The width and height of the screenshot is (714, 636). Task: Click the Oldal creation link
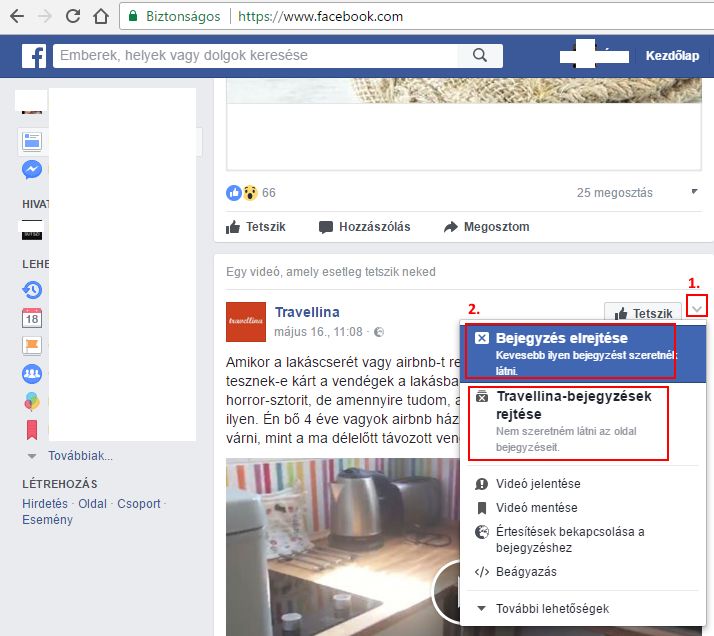click(92, 504)
